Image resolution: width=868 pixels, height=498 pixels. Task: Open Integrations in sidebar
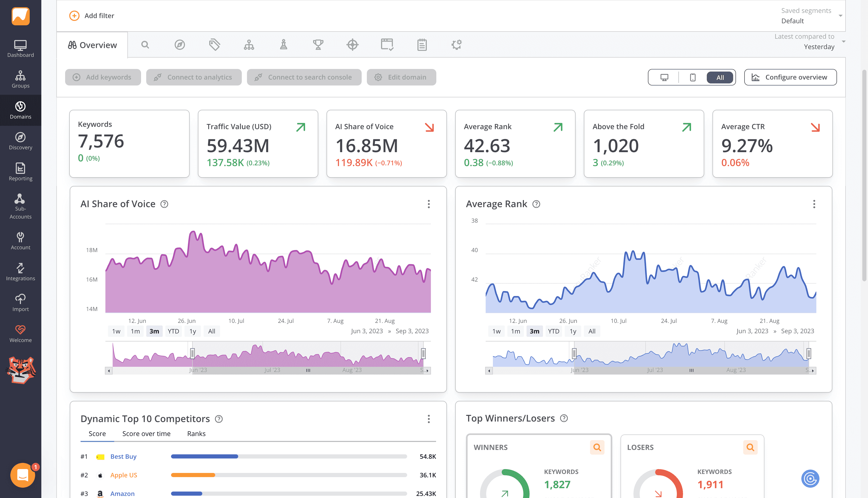pyautogui.click(x=20, y=272)
